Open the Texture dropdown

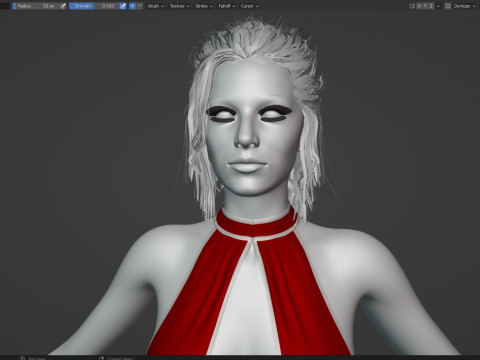click(179, 6)
